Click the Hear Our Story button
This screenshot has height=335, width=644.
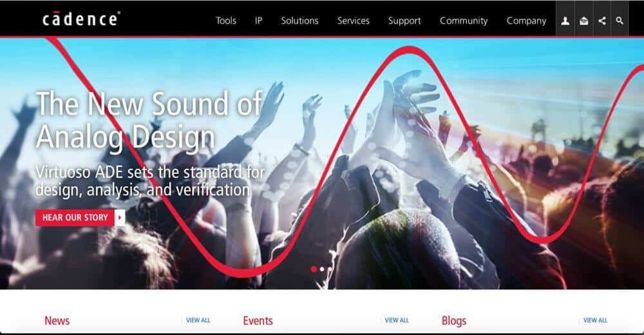pos(80,218)
